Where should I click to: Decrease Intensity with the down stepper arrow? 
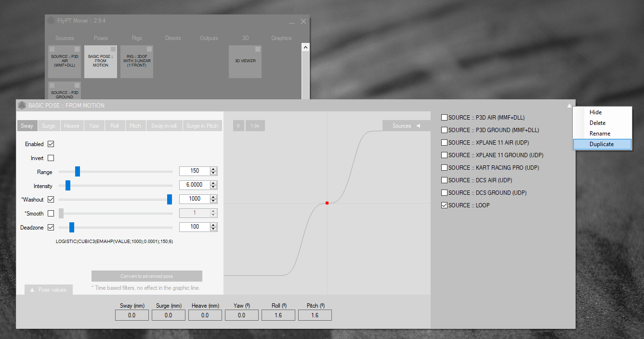point(213,187)
